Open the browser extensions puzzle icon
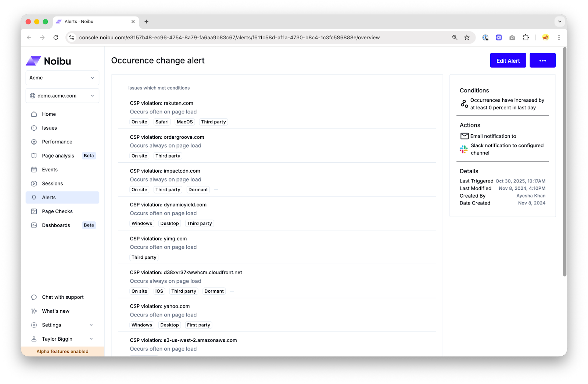Screen dimensions: 588x384 526,37
